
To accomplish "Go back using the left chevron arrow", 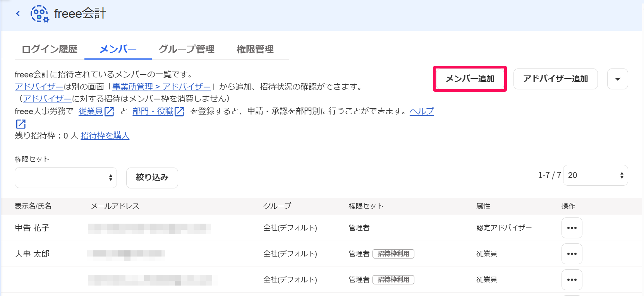I will pos(18,14).
